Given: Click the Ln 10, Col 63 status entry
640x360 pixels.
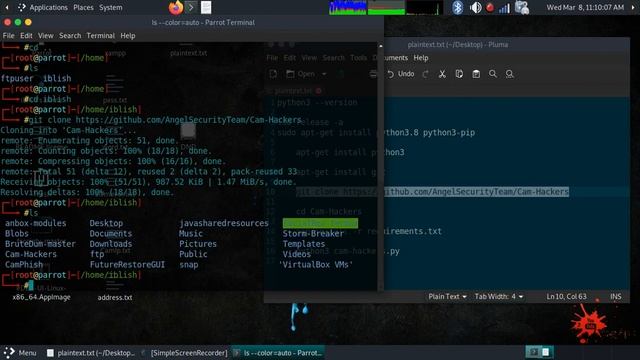Looking at the screenshot, I should pyautogui.click(x=566, y=297).
